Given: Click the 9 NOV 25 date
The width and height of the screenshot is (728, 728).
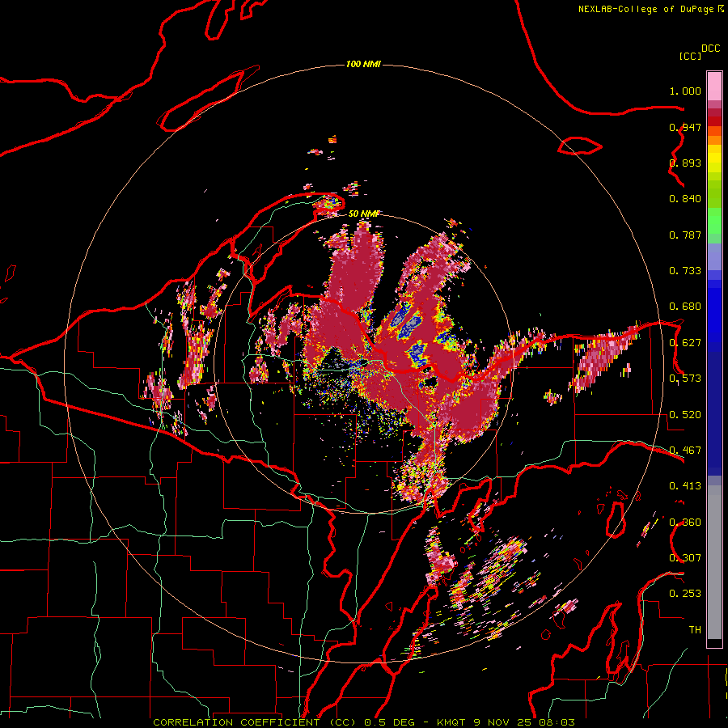Looking at the screenshot, I should [x=504, y=722].
